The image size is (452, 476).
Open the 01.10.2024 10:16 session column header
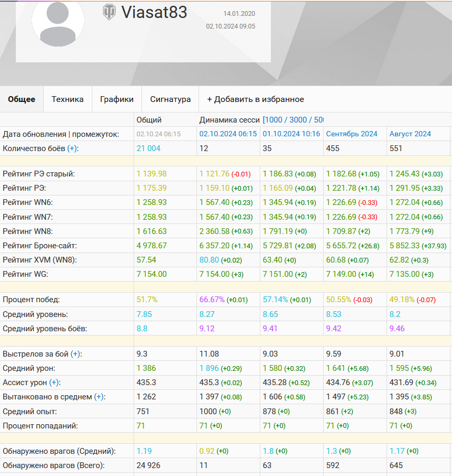[291, 134]
